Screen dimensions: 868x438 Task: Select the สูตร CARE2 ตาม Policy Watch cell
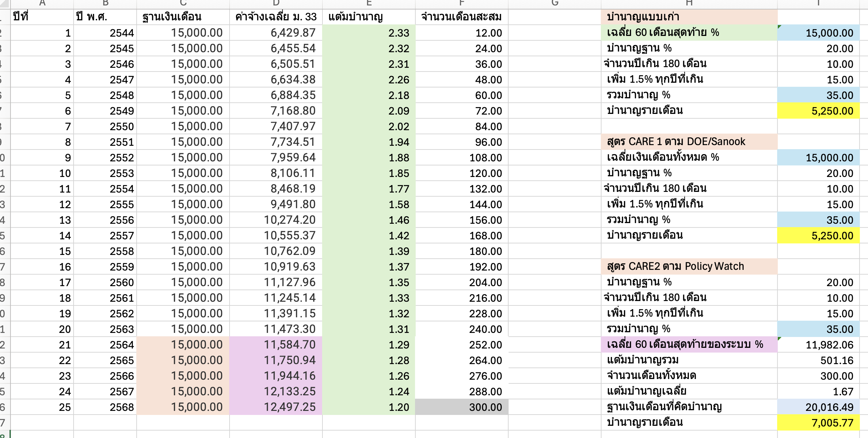689,266
